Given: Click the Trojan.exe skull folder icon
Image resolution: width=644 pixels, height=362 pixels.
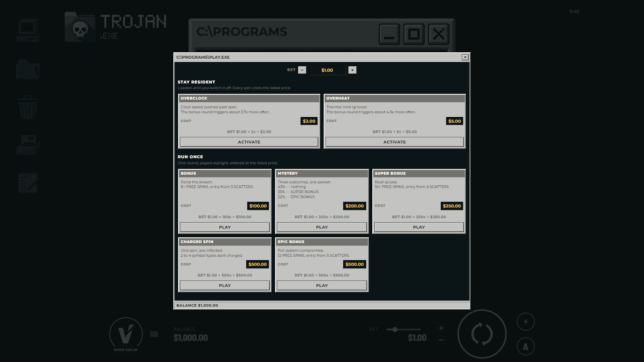Looking at the screenshot, I should (80, 27).
